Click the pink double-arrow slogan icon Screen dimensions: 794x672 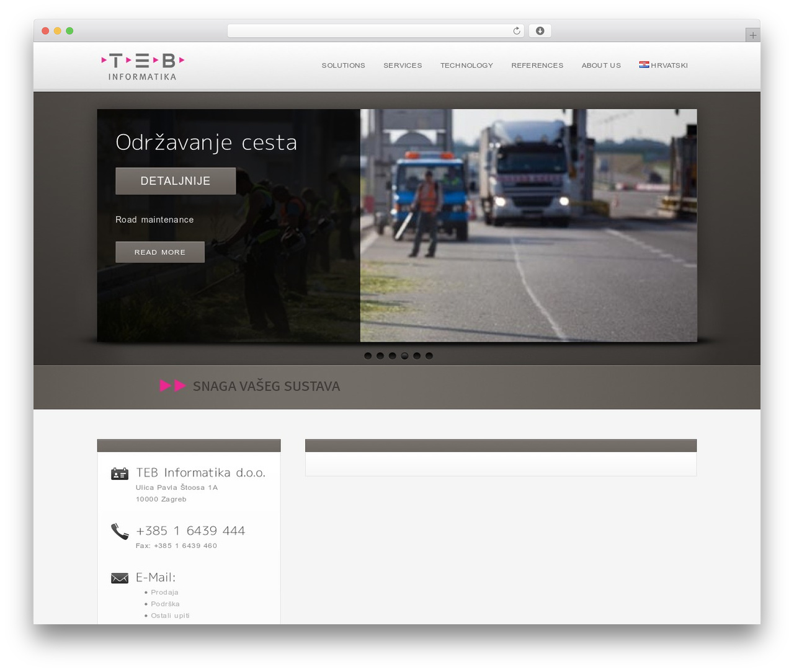[x=172, y=386]
